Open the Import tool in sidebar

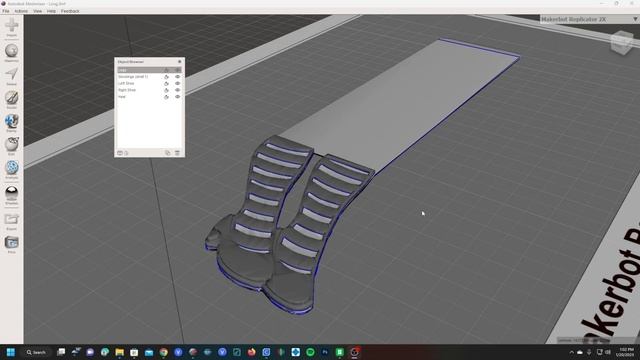click(11, 27)
